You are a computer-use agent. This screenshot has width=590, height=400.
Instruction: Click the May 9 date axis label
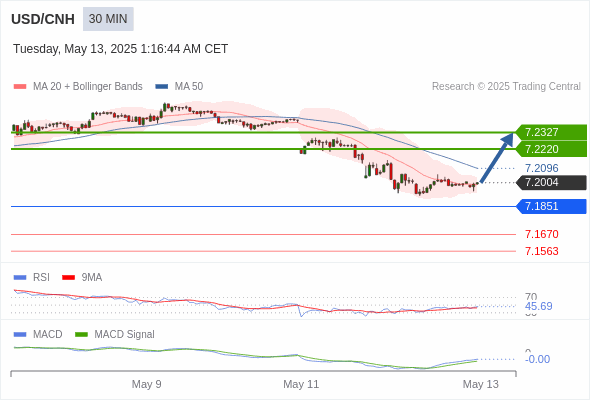(146, 384)
